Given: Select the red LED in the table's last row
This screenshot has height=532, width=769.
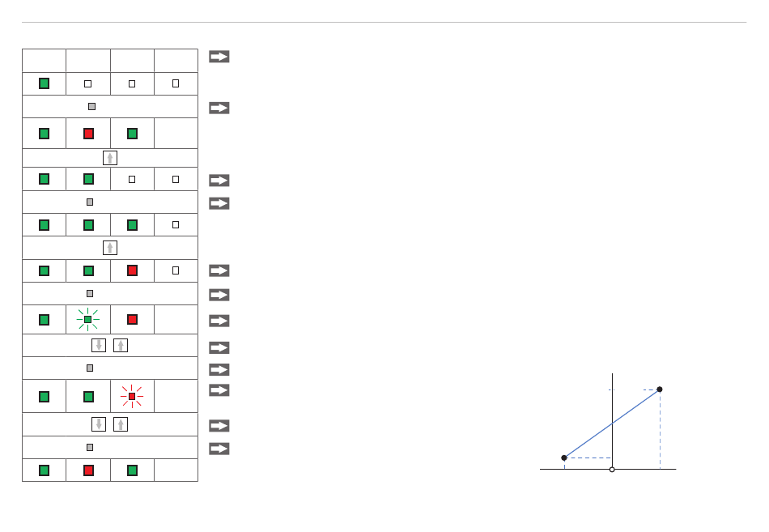Looking at the screenshot, I should coord(88,470).
